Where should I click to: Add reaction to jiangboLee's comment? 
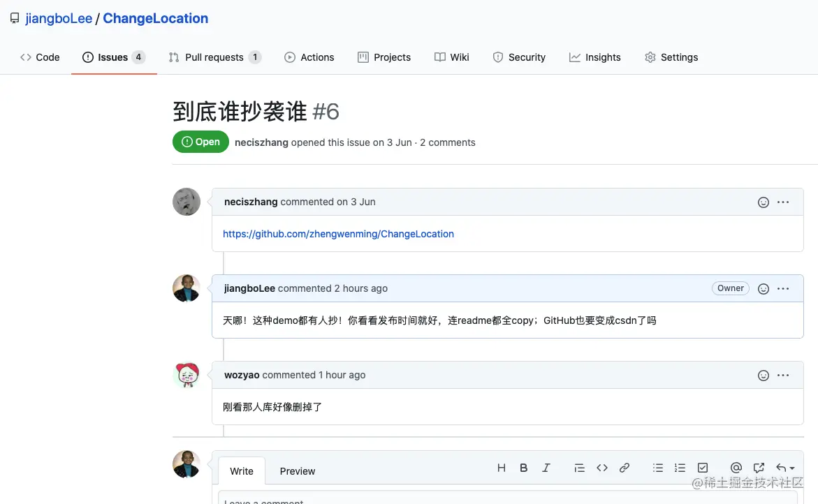[x=764, y=289]
